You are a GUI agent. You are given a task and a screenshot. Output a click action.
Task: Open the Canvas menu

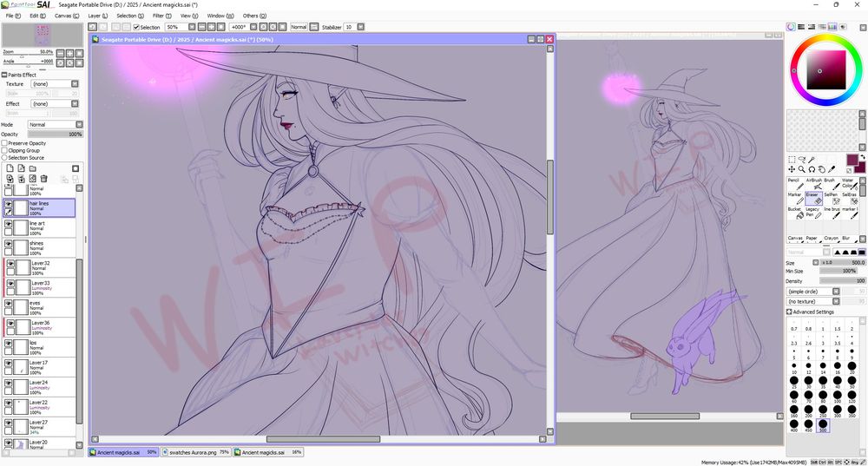pos(67,16)
